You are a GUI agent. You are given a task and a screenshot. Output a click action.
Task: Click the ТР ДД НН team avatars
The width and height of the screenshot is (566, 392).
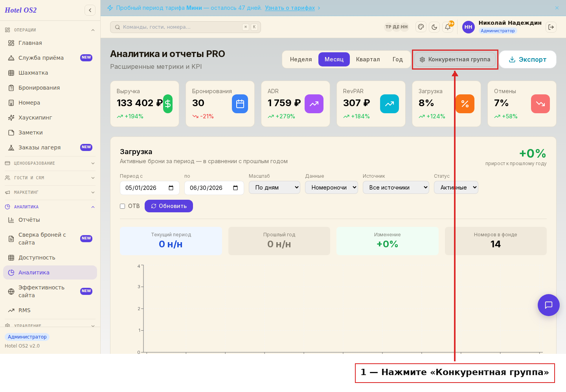396,27
